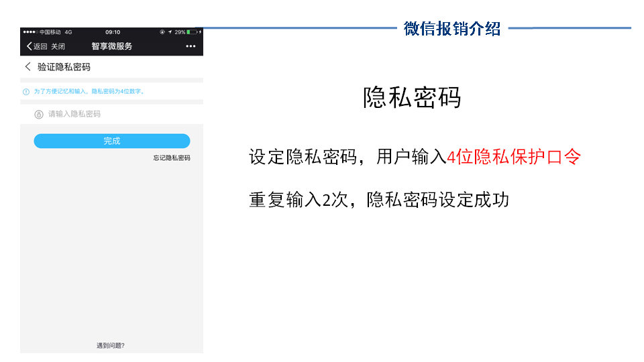Screen dimensions: 644x362
Task: Click the 中国移动 carrier label
Action: [x=50, y=32]
